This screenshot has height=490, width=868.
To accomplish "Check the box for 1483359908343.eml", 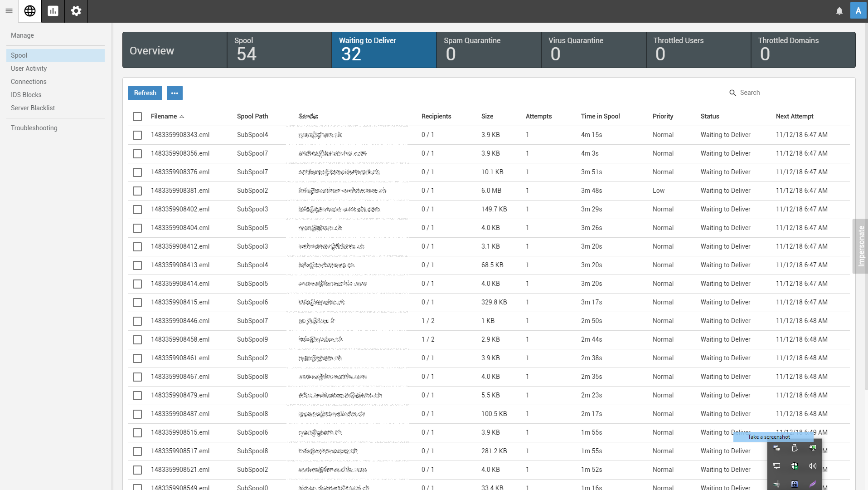I will click(x=137, y=135).
